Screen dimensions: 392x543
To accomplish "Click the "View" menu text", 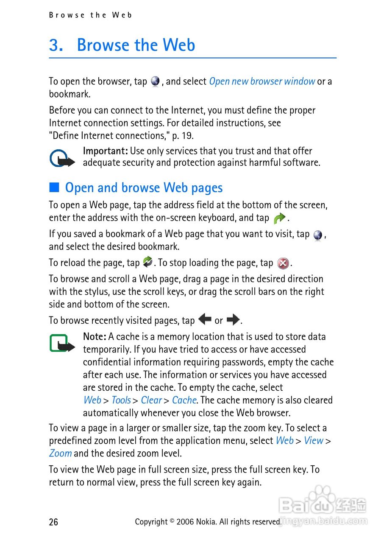I will (314, 440).
